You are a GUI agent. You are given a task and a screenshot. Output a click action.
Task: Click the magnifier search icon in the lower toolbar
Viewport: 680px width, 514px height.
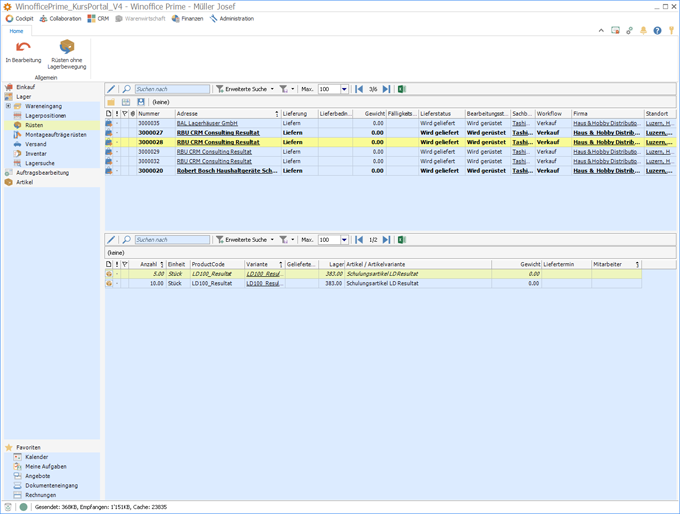click(126, 239)
